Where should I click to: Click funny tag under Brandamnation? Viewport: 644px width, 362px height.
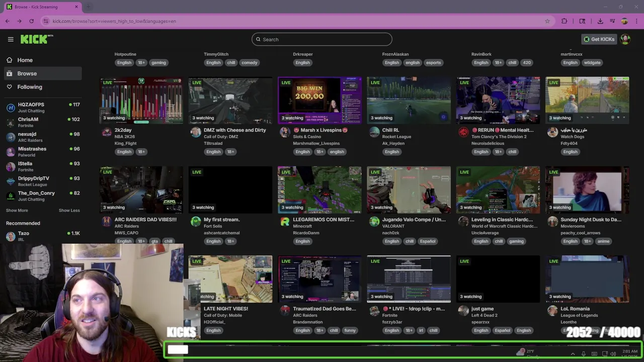[350, 330]
